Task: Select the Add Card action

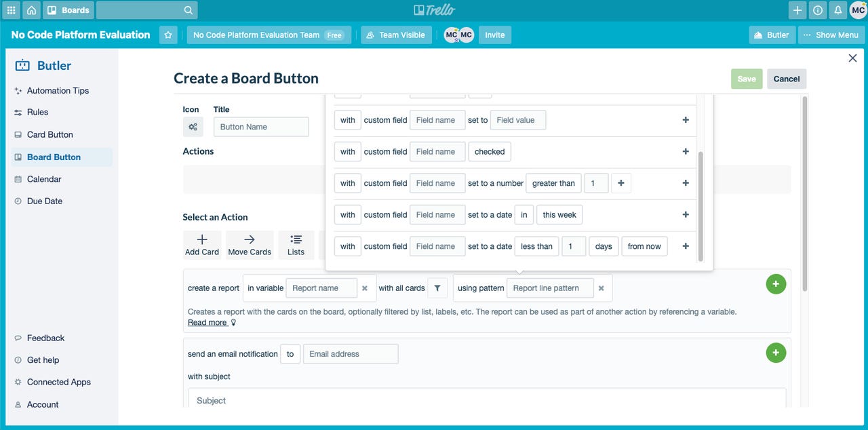Action: click(x=201, y=244)
